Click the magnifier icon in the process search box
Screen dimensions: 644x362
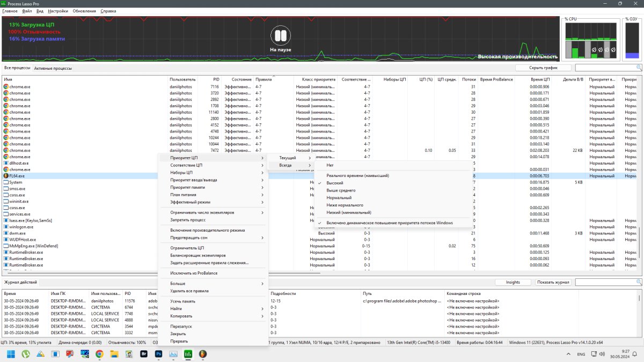639,68
